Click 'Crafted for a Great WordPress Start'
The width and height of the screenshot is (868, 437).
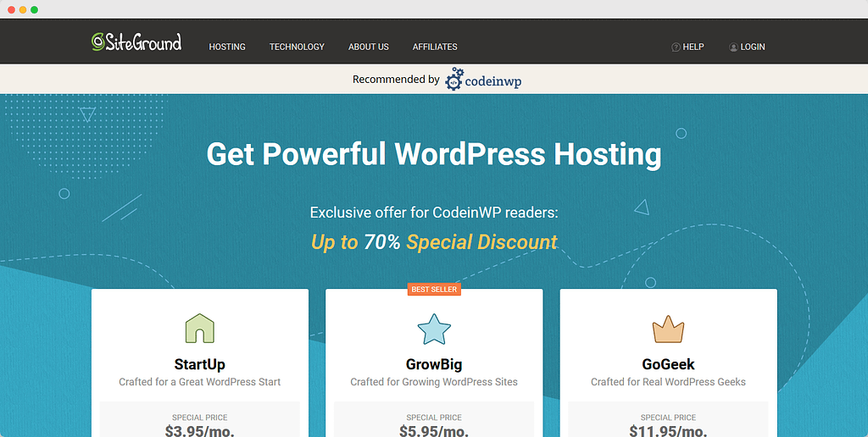coord(200,382)
